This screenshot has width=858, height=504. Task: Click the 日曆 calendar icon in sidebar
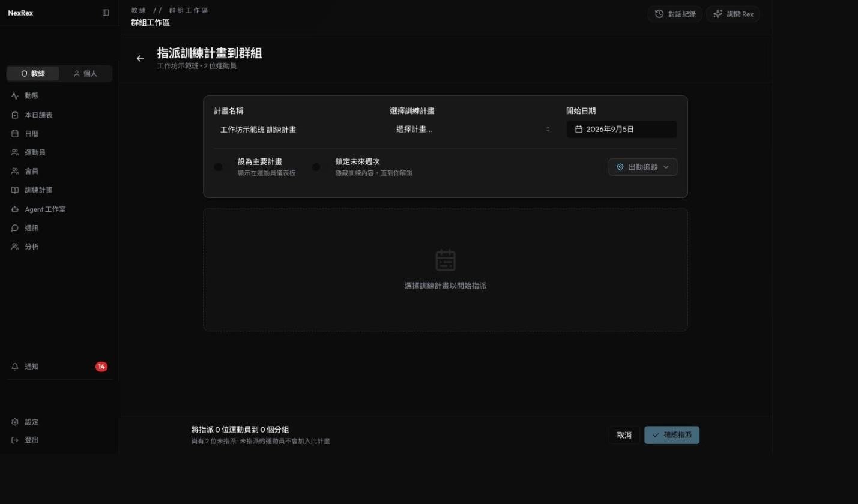coord(15,134)
